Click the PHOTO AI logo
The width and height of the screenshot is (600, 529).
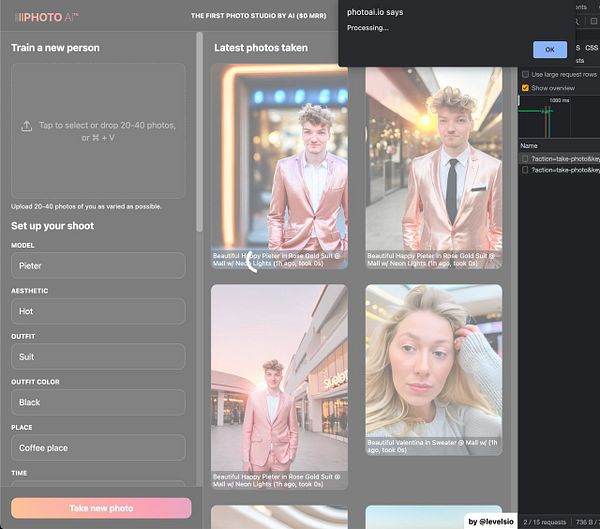pos(46,17)
